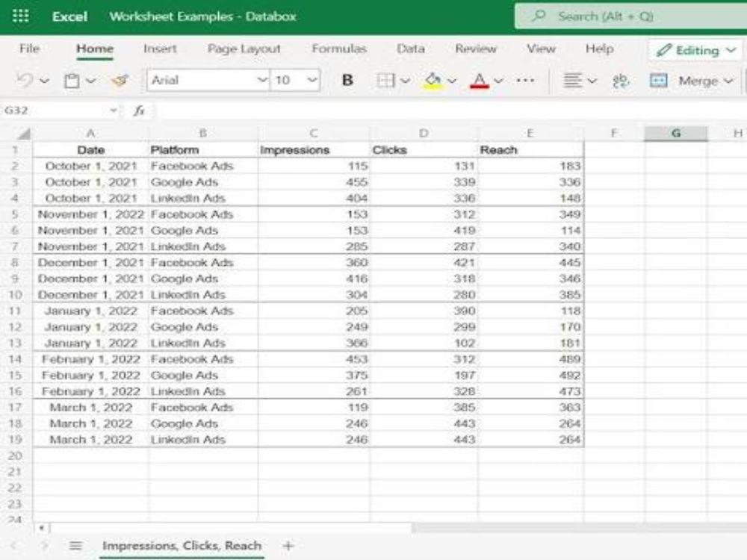Open the Help tab
The width and height of the screenshot is (747, 560).
599,49
